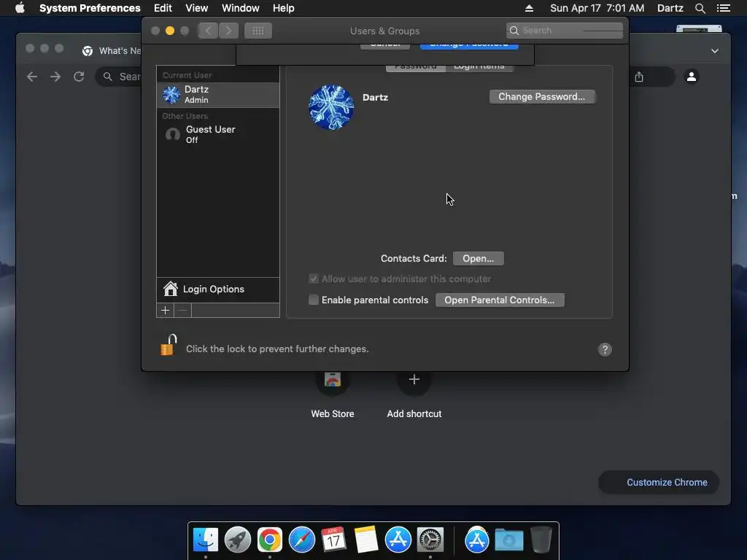Open the help question mark button
Screen dimensions: 747x560
[605, 349]
